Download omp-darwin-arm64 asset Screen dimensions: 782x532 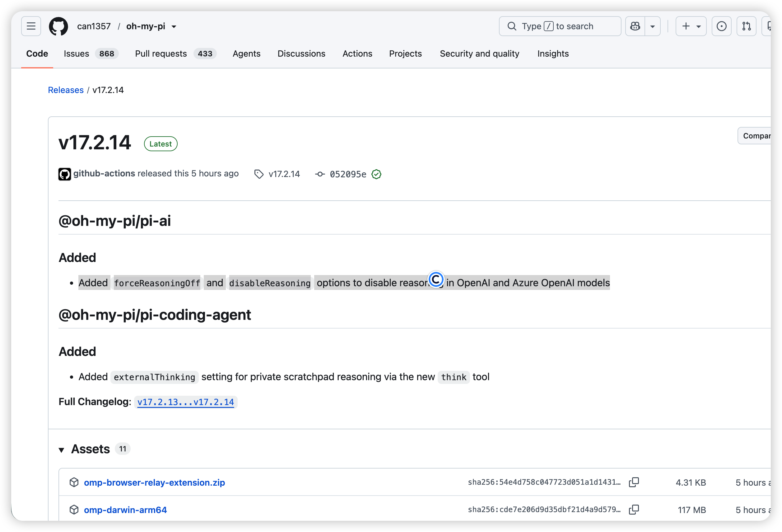125,510
